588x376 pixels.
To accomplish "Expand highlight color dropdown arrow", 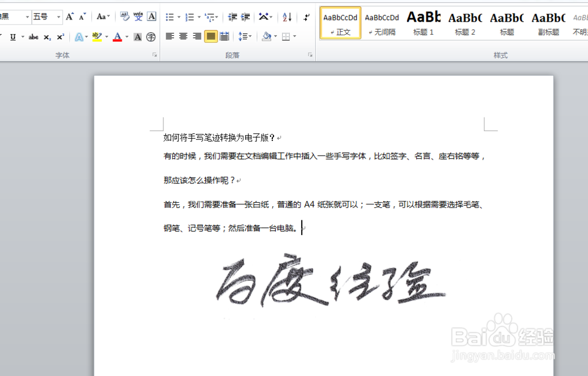I will pos(106,36).
